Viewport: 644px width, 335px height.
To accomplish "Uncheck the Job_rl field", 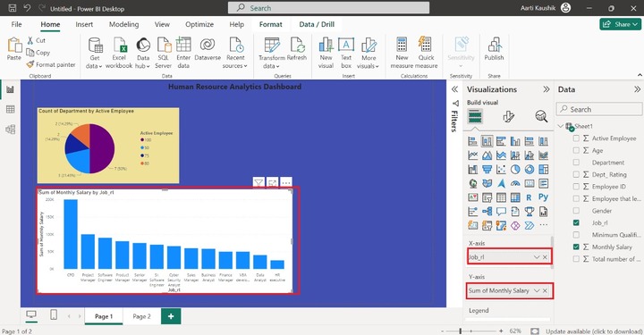I will click(576, 222).
